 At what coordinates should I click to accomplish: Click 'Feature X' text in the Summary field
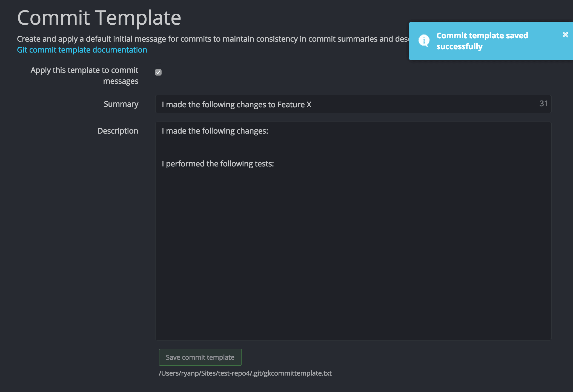[294, 105]
